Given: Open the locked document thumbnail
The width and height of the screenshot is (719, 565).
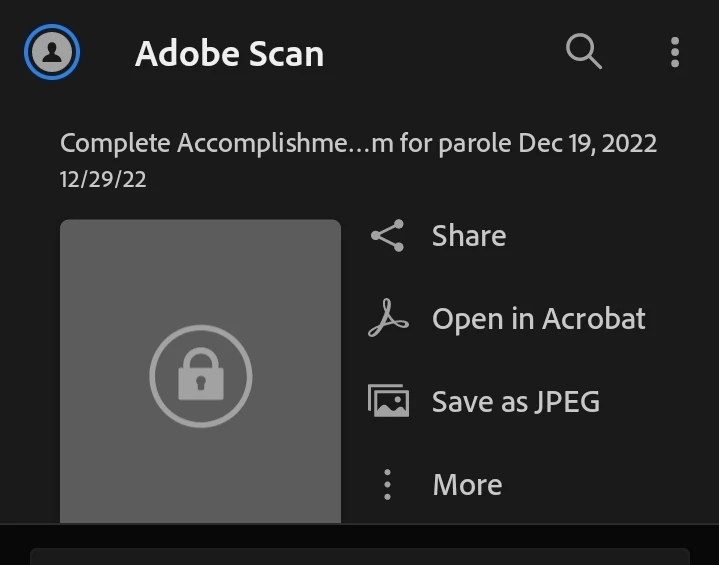Looking at the screenshot, I should coord(200,300).
